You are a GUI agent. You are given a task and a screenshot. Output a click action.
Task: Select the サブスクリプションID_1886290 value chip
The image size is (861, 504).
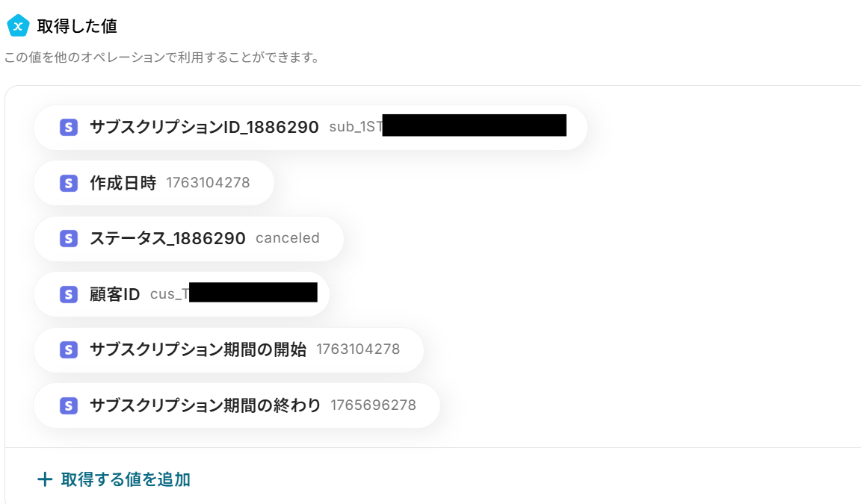click(x=309, y=128)
